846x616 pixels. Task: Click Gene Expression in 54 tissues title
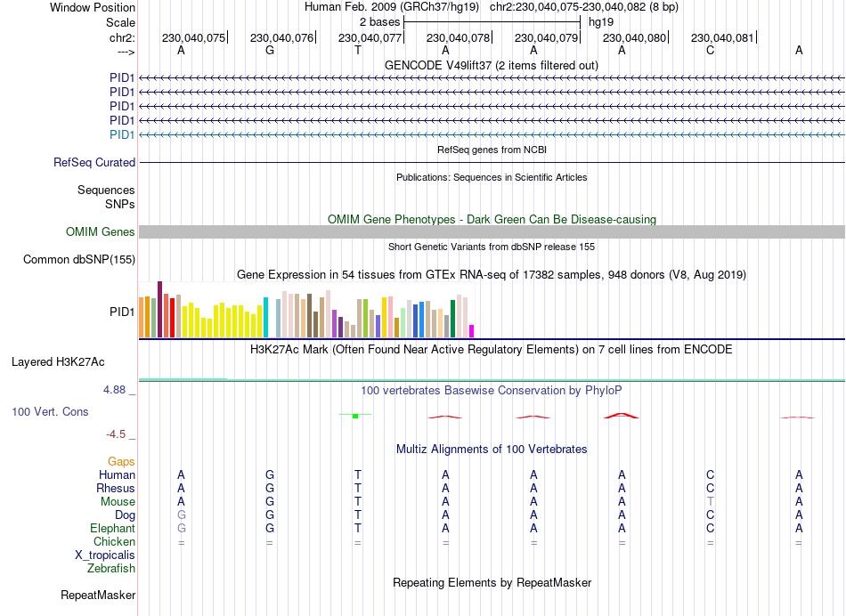pyautogui.click(x=491, y=274)
